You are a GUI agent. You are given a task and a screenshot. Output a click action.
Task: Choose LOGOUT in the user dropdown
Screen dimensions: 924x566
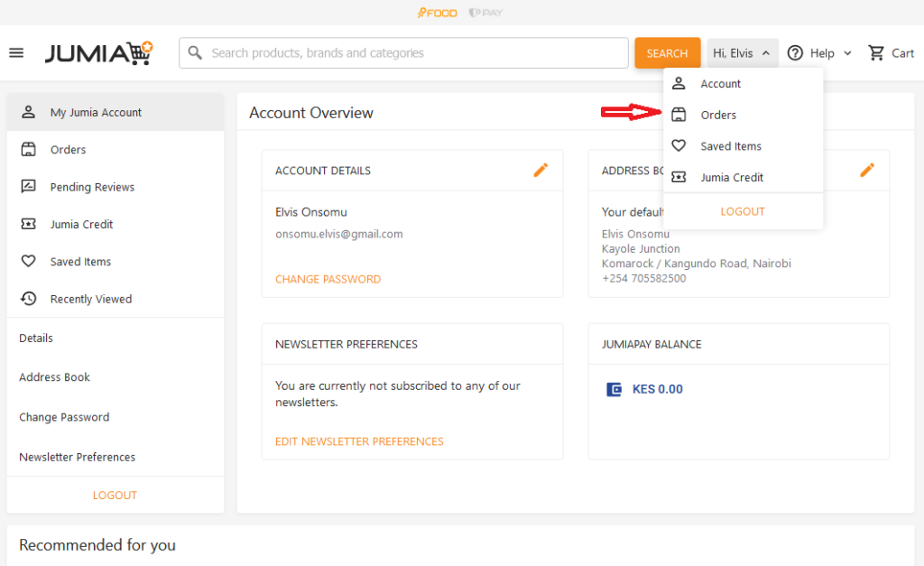pyautogui.click(x=743, y=211)
